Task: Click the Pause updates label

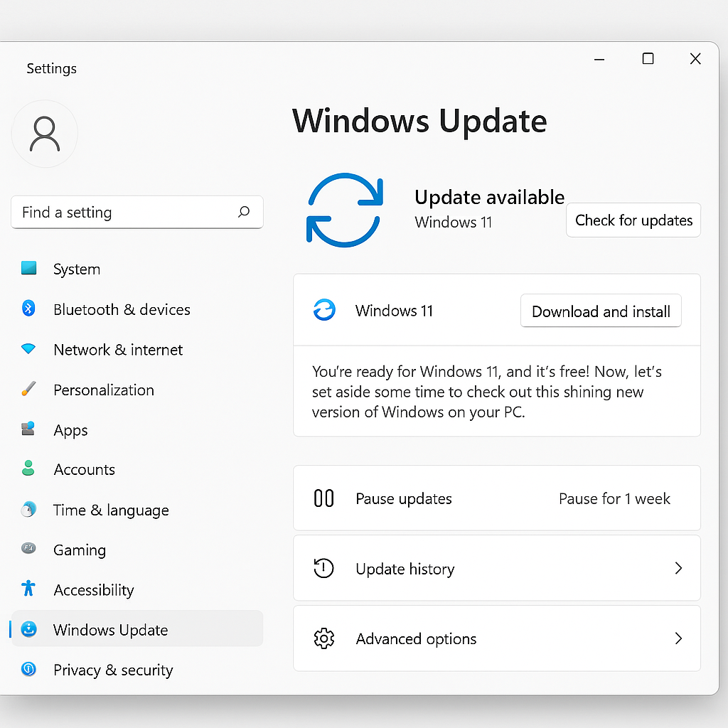Action: point(404,498)
